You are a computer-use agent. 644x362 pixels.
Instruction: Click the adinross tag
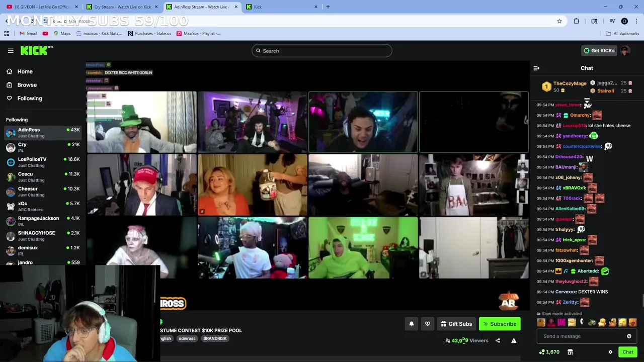point(187,338)
